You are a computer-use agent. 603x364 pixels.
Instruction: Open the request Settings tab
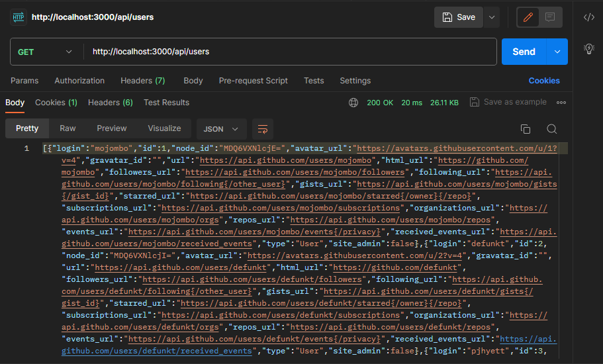(355, 81)
